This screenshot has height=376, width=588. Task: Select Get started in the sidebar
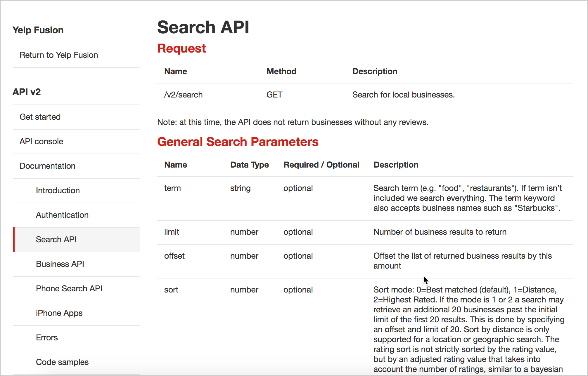tap(40, 116)
